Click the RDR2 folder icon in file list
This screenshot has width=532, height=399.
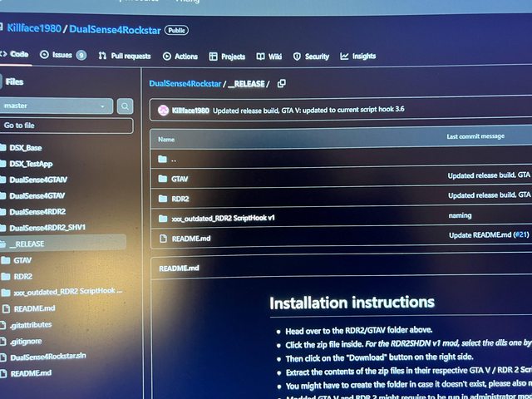162,199
